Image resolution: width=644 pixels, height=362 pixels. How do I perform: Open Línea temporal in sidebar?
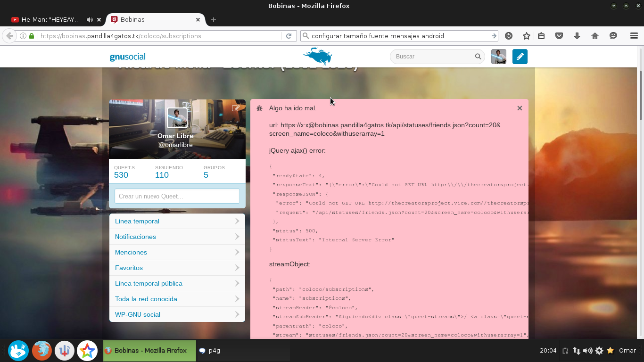(x=177, y=221)
